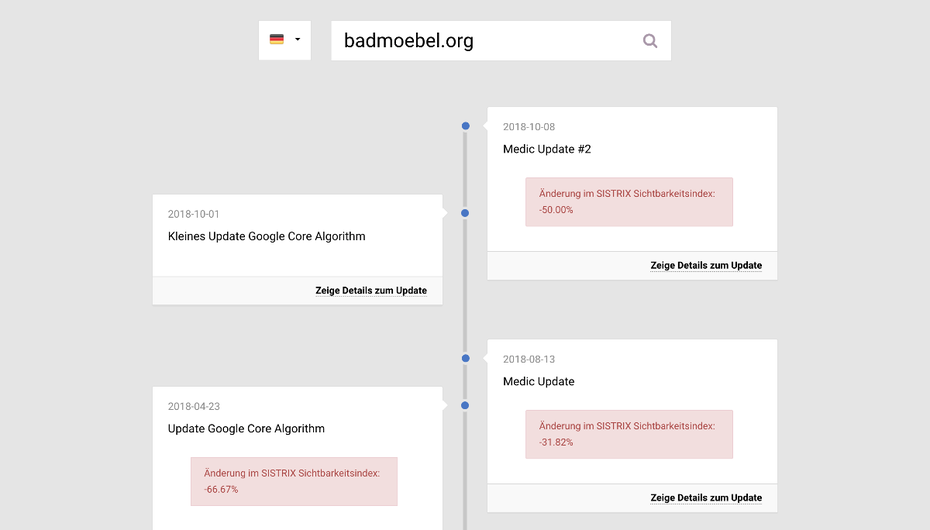Screen dimensions: 930x530
Task: Click the -66.67% visibility index change box
Action: tap(294, 481)
